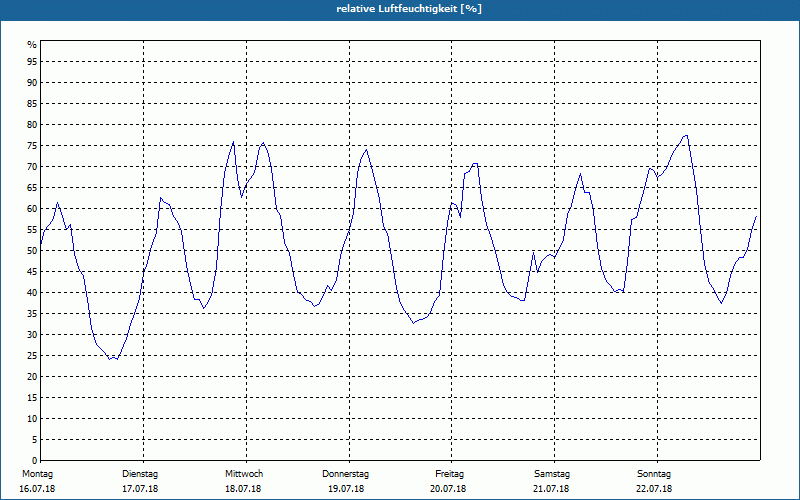Click the 5 value on y-axis
800x500 pixels.
pyautogui.click(x=35, y=440)
